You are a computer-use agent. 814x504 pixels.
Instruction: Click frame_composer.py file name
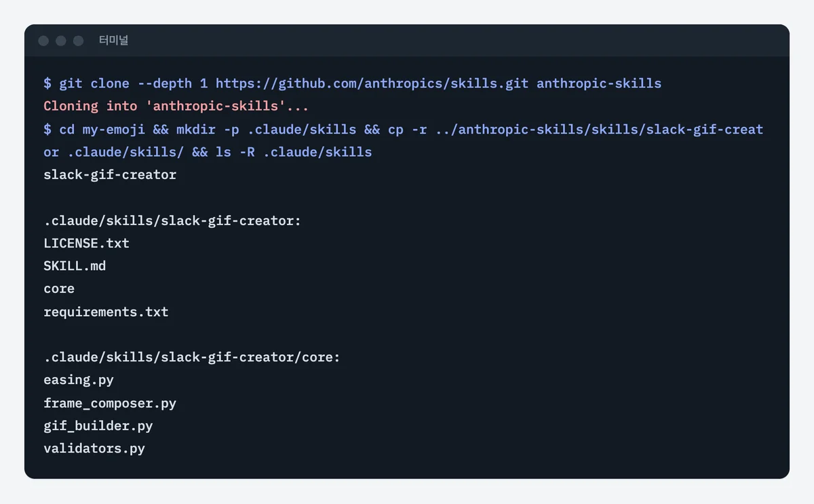tap(110, 403)
